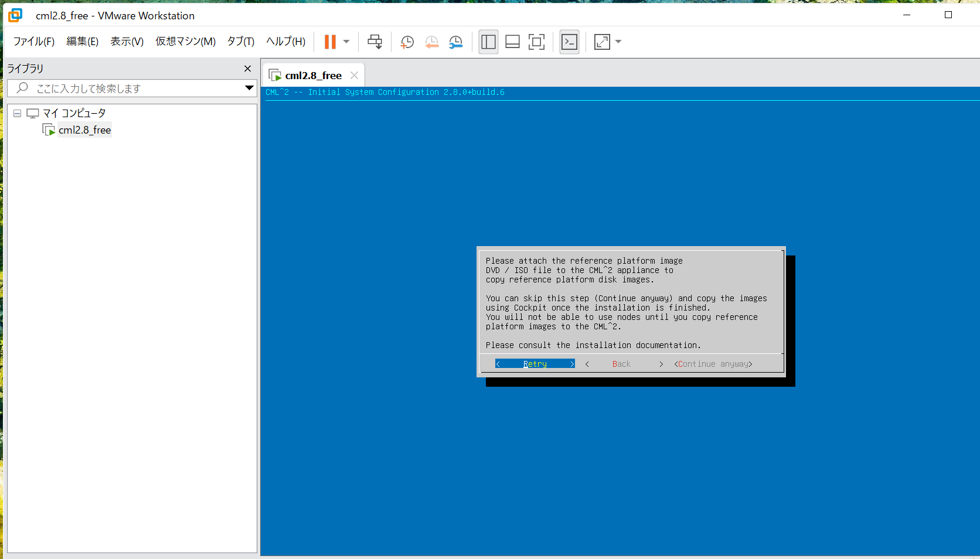
Task: Close the ライブラリ panel
Action: (x=247, y=69)
